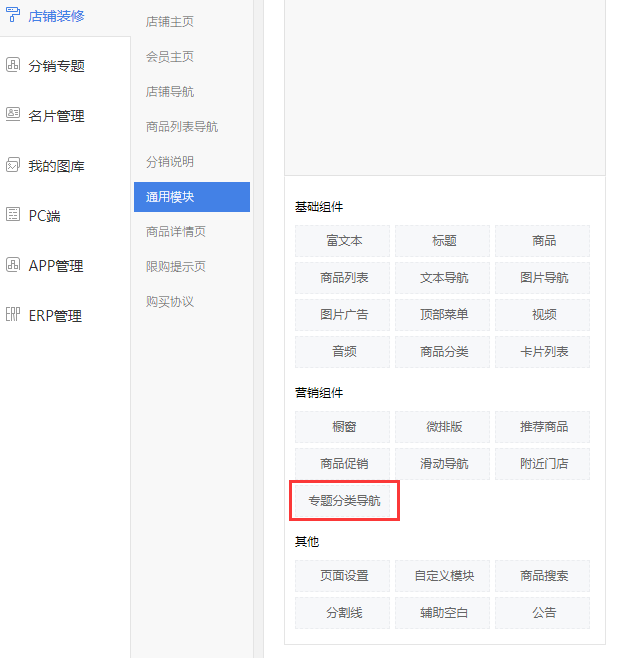
Task: Add 微排版 component
Action: [442, 427]
